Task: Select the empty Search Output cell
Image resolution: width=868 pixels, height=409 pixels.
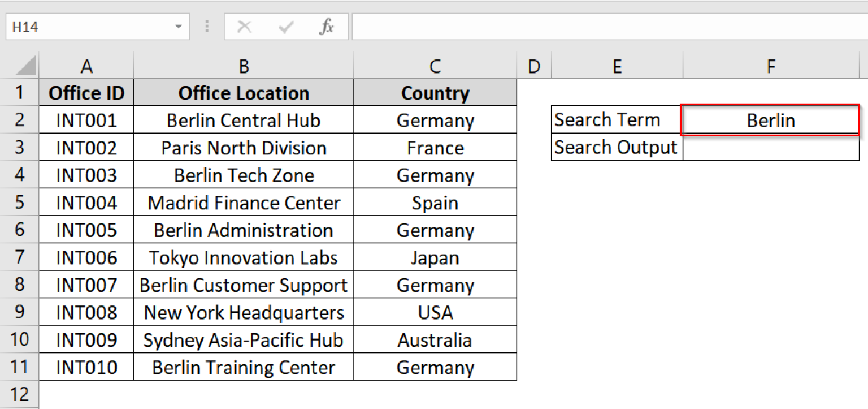Action: (x=771, y=147)
